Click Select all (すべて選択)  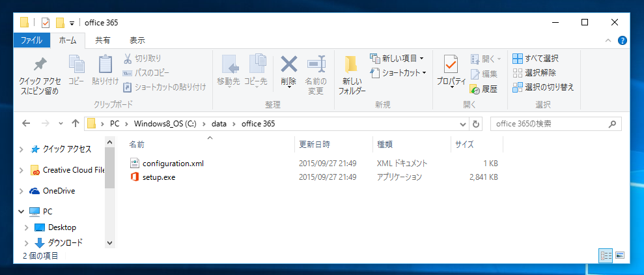tap(535, 59)
